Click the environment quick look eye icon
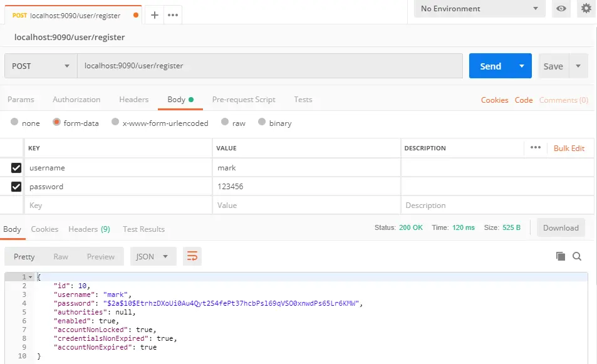Image resolution: width=597 pixels, height=364 pixels. click(561, 8)
